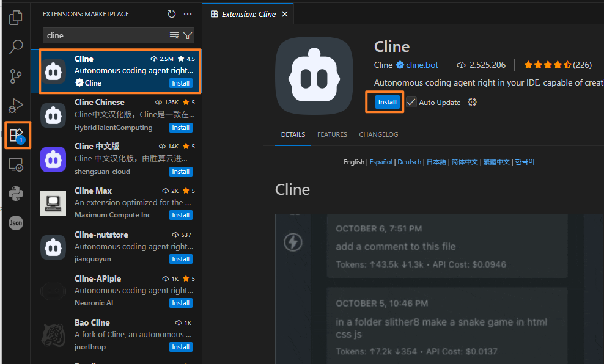Install the Cline-APIpie extension
The image size is (604, 364).
point(181,303)
